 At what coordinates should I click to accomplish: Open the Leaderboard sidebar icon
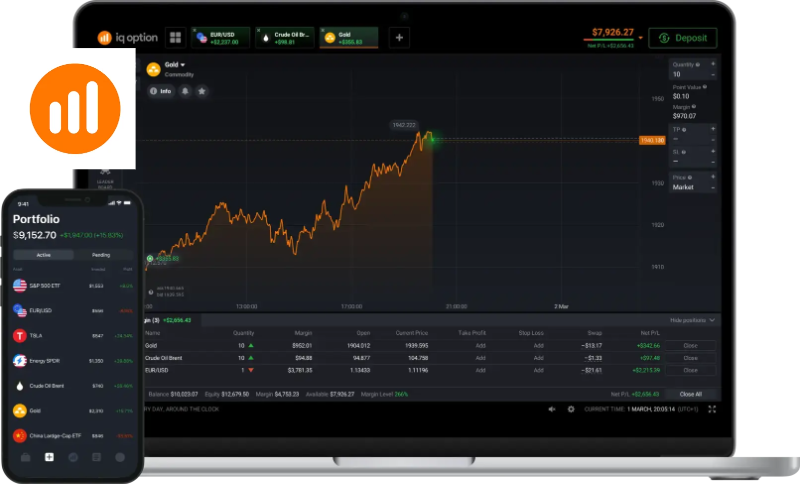tap(105, 179)
